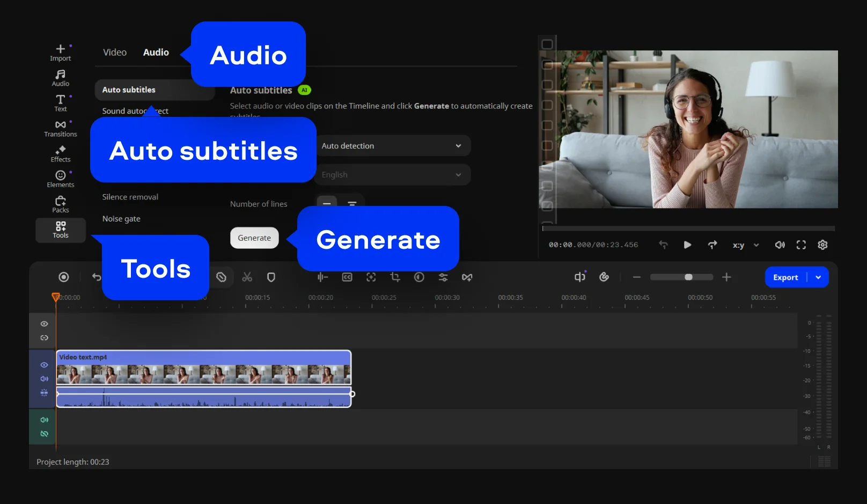Zoom out the timeline with the minus icon
Screen dimensions: 867x504
tap(637, 277)
